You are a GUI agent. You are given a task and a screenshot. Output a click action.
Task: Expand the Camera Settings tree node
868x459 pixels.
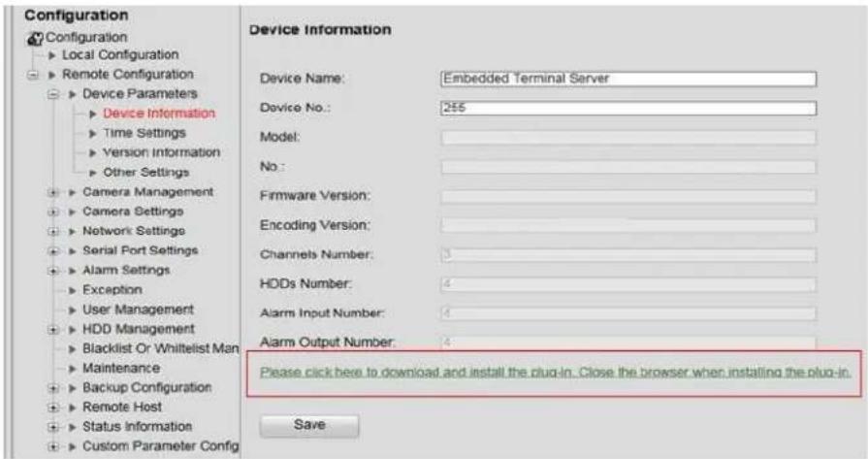tap(53, 212)
